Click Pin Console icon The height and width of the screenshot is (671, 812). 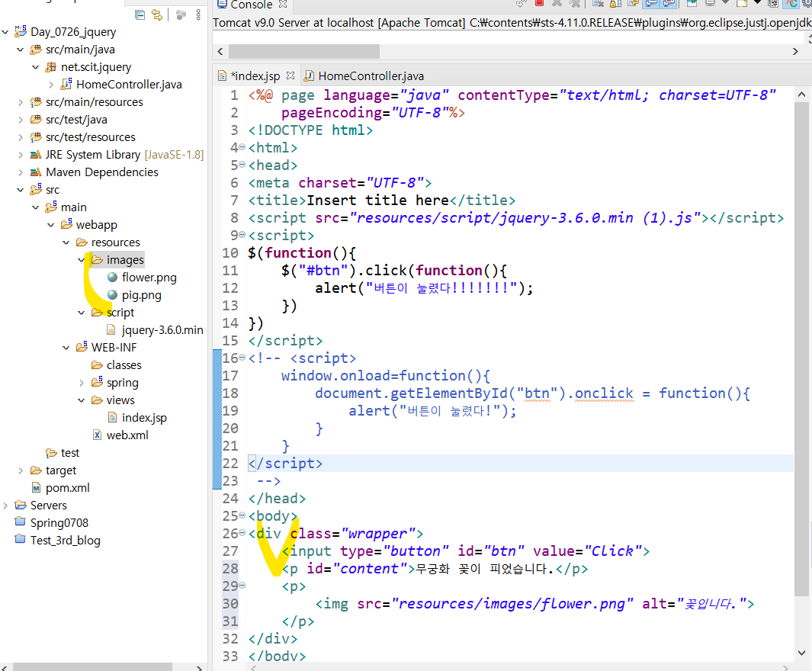[x=692, y=3]
